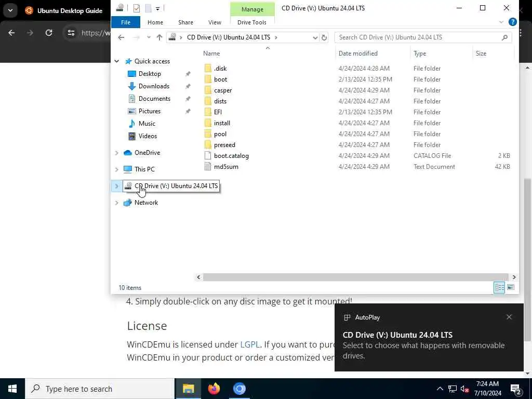Open Explorer help icon

513,22
